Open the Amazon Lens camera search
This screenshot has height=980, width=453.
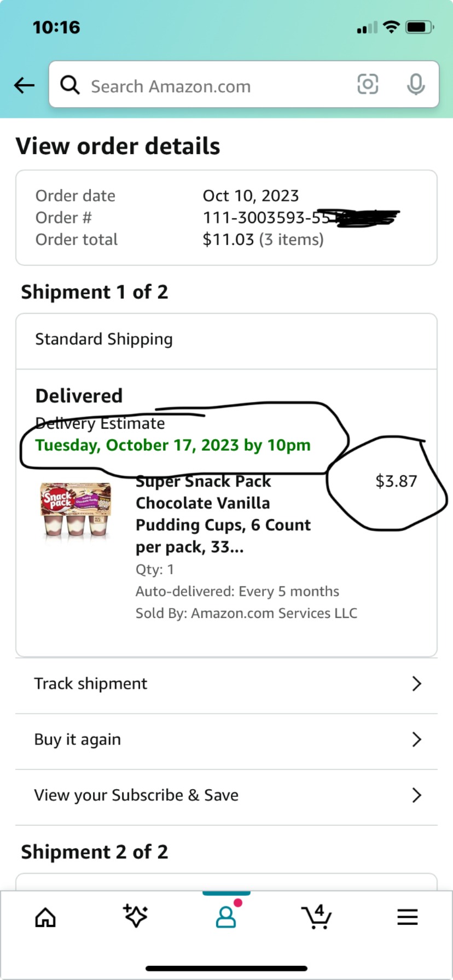tap(368, 85)
